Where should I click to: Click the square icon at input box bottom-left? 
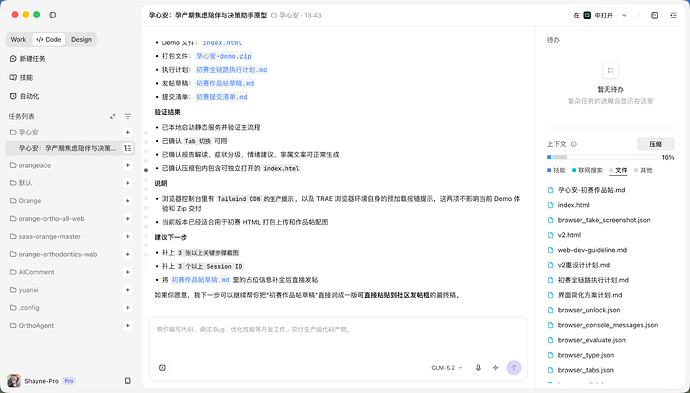click(x=162, y=367)
